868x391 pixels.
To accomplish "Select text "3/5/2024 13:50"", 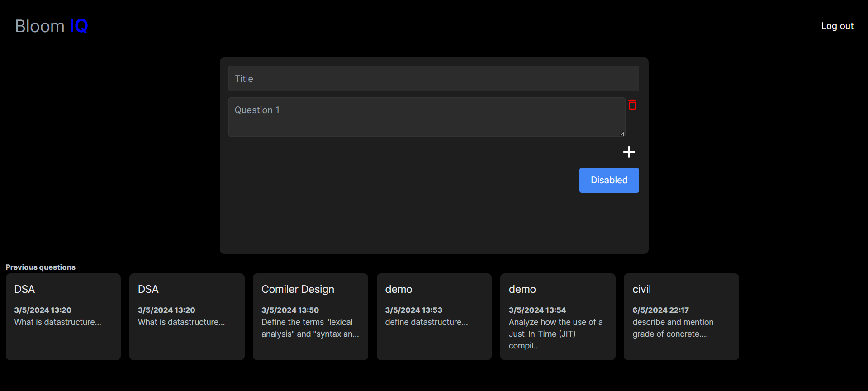I will [x=290, y=310].
